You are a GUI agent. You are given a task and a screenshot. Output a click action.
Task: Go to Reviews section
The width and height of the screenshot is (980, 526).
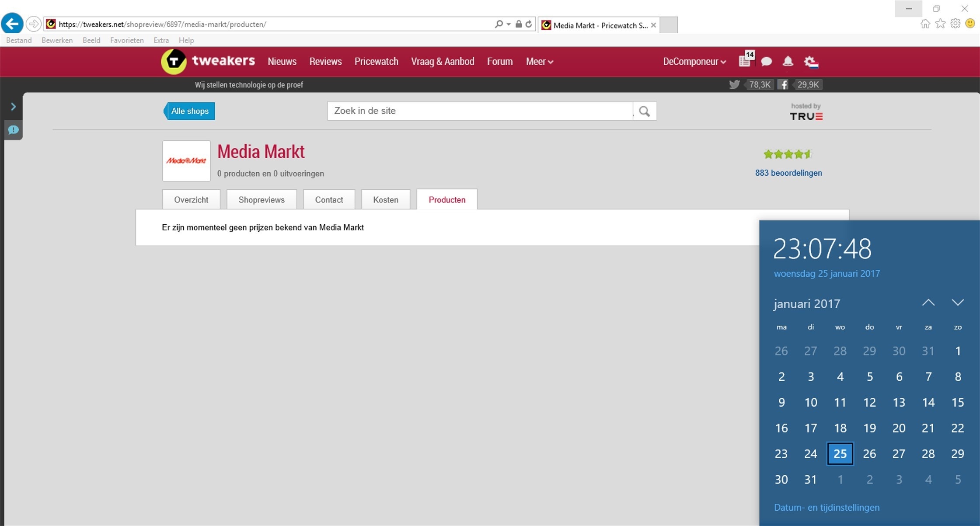[325, 62]
